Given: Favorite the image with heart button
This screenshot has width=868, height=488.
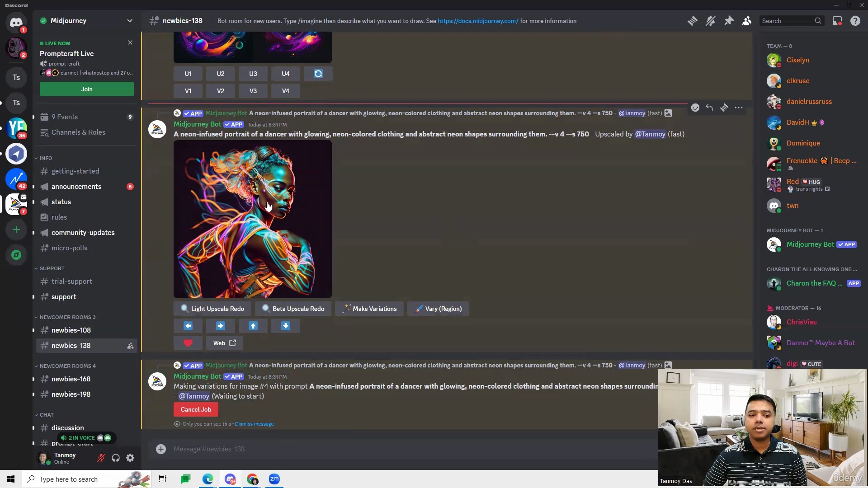Looking at the screenshot, I should pyautogui.click(x=188, y=343).
